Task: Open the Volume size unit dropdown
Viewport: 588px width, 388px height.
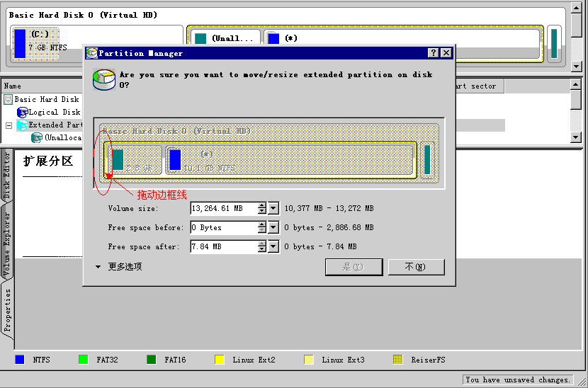Action: (x=273, y=209)
